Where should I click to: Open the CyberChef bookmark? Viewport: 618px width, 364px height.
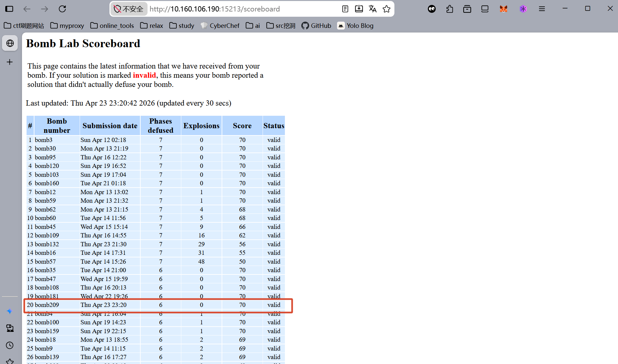(x=220, y=26)
